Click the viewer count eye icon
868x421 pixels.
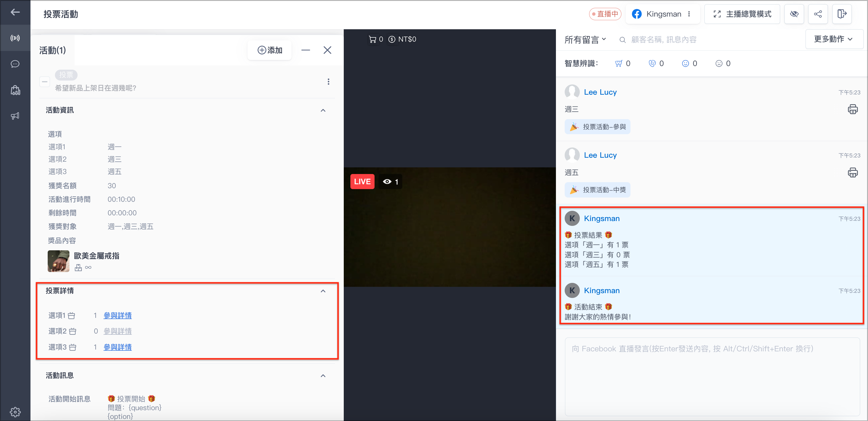coord(387,182)
